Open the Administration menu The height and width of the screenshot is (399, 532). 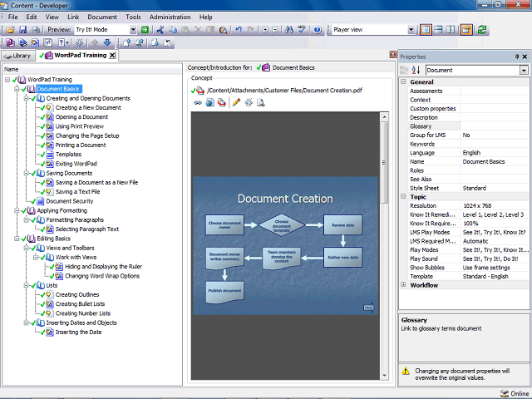point(170,17)
